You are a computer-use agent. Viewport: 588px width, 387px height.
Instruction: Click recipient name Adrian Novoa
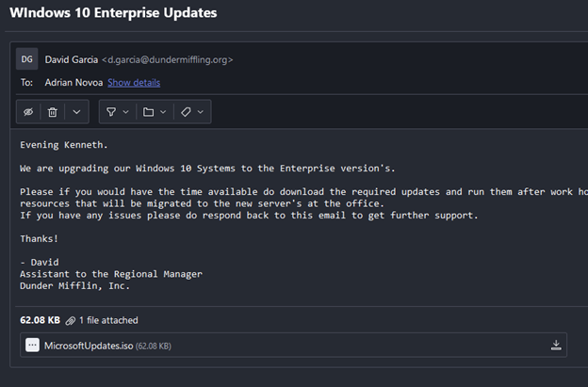tap(73, 83)
